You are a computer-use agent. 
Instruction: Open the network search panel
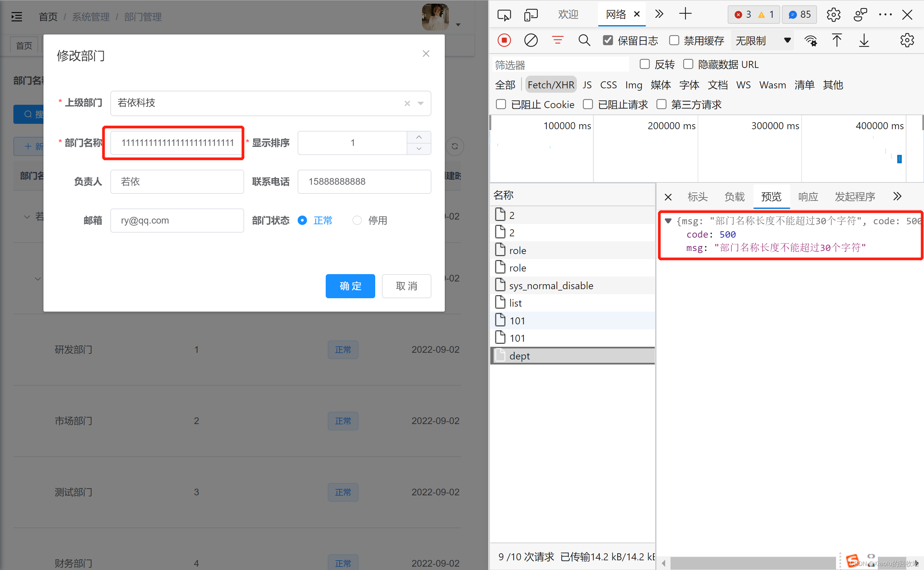(584, 40)
